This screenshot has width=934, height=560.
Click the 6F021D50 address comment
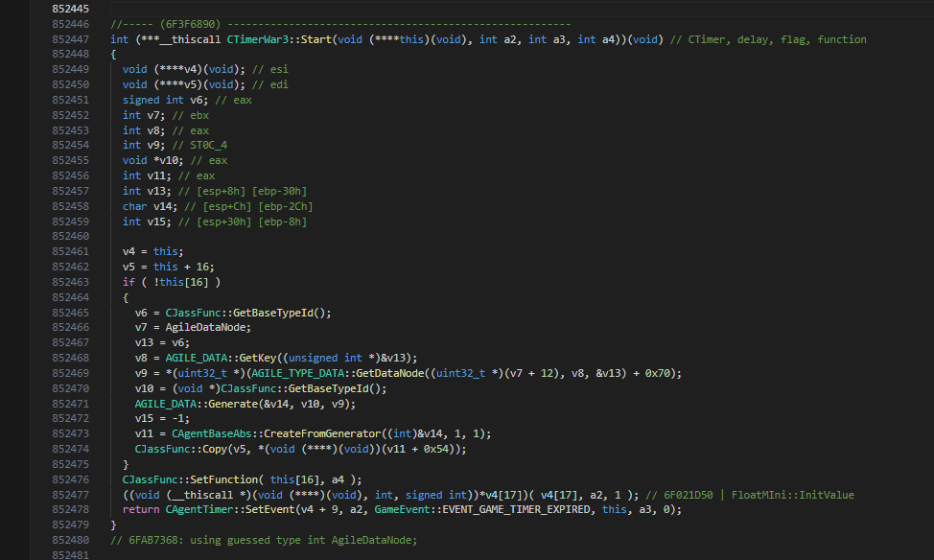pos(689,495)
